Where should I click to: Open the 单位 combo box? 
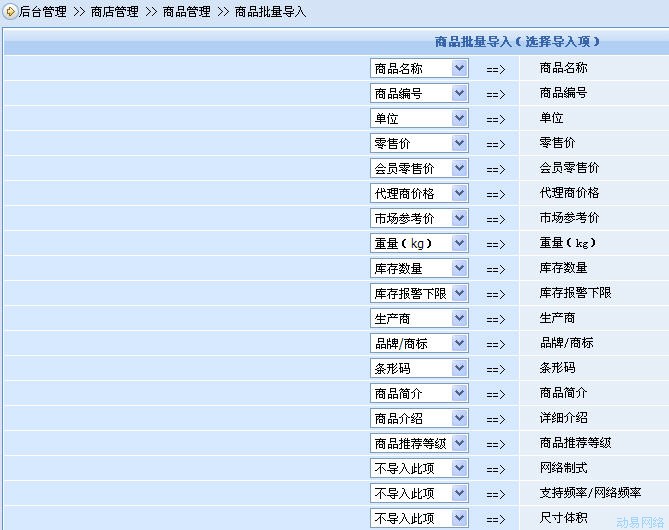tap(418, 118)
